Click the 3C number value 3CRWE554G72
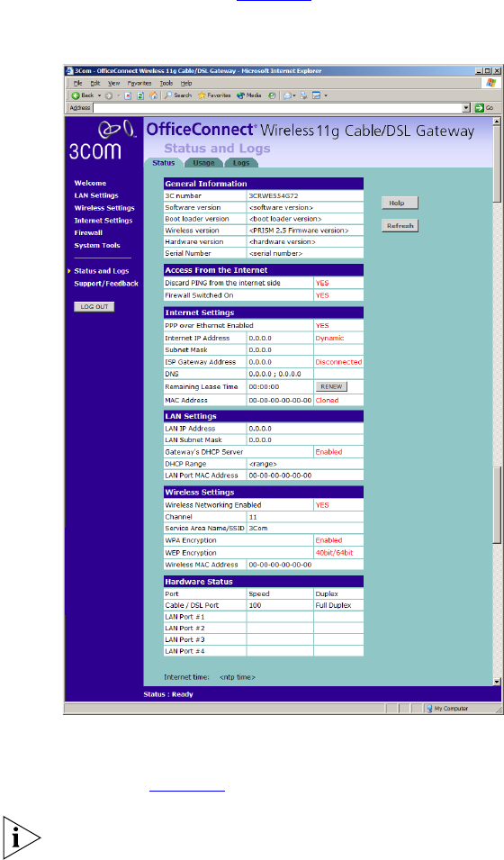Screen dimensions: 504x860 (x=272, y=195)
